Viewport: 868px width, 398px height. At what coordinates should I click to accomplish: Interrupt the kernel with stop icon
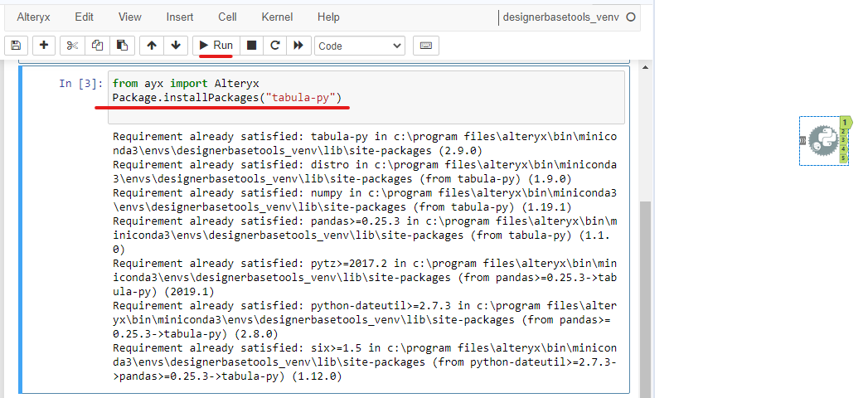click(251, 46)
